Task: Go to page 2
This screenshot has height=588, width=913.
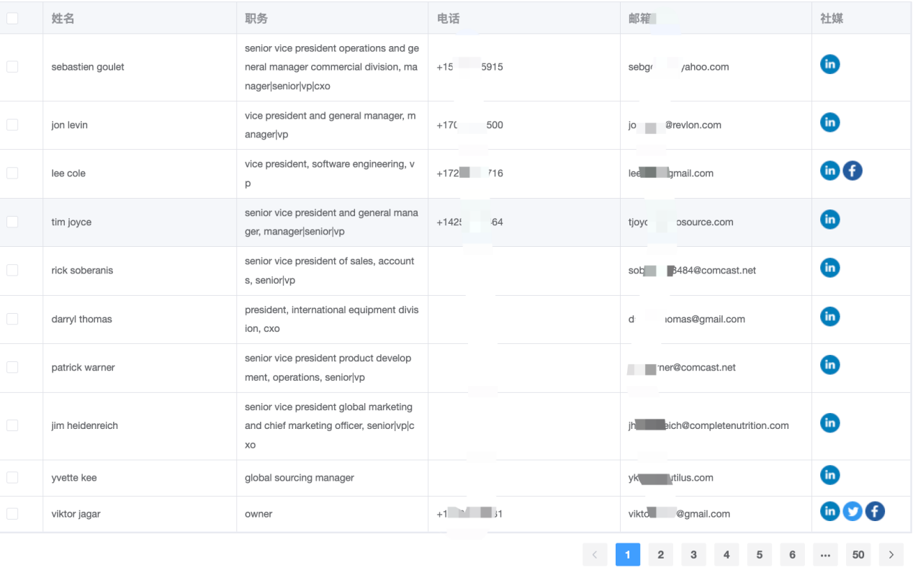Action: pyautogui.click(x=660, y=554)
